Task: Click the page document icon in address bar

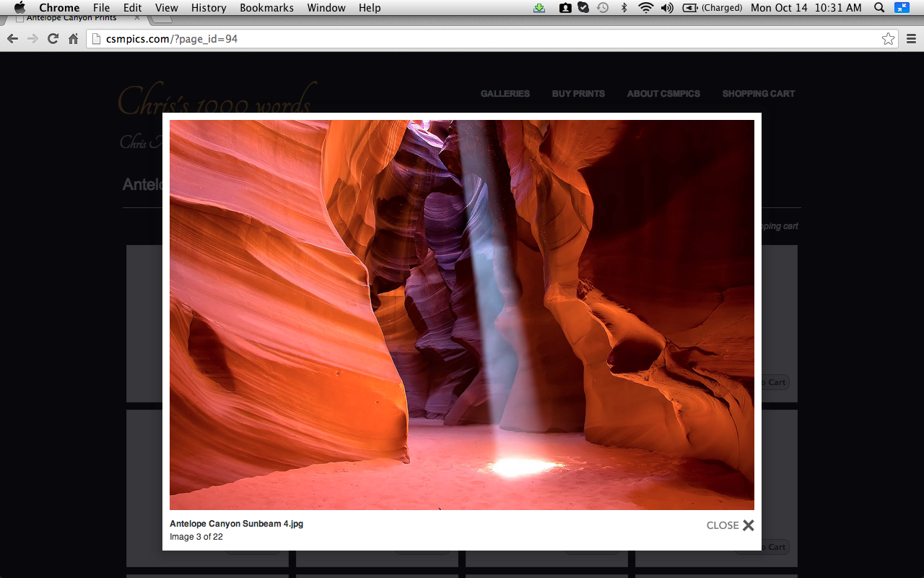Action: (x=96, y=39)
